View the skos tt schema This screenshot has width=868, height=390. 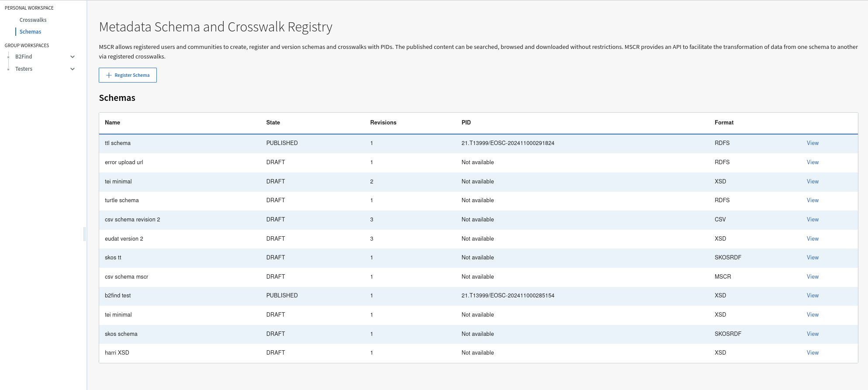[x=813, y=258]
